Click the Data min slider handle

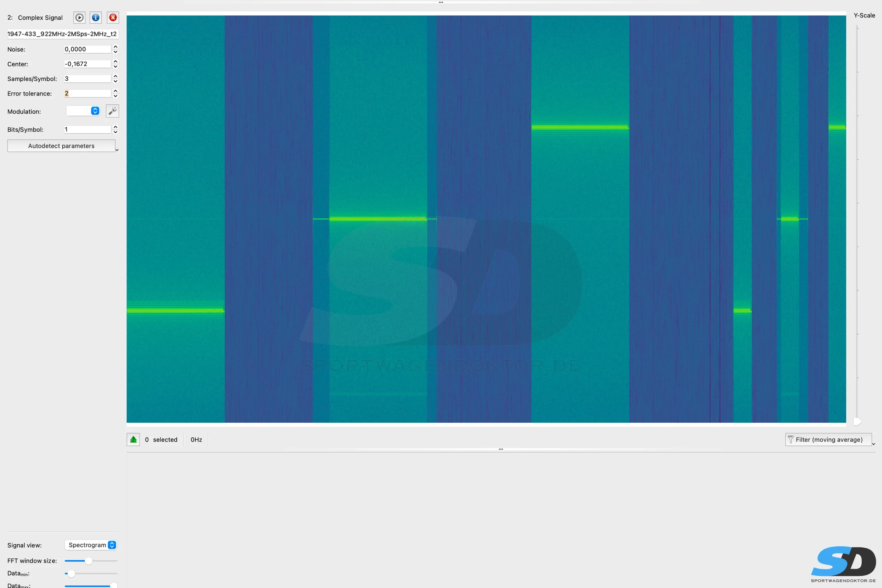(x=71, y=574)
